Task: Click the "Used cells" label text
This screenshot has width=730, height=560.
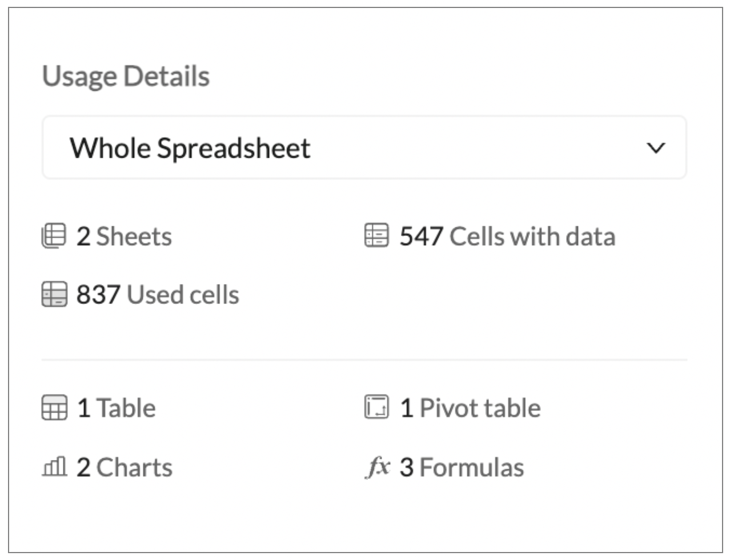Action: [183, 295]
